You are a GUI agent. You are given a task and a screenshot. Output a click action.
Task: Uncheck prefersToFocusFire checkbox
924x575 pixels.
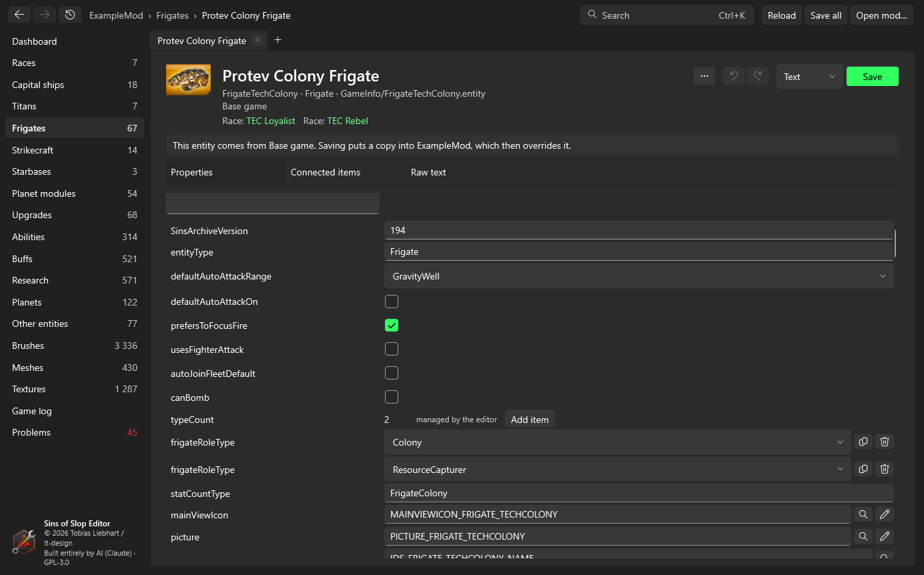point(392,326)
